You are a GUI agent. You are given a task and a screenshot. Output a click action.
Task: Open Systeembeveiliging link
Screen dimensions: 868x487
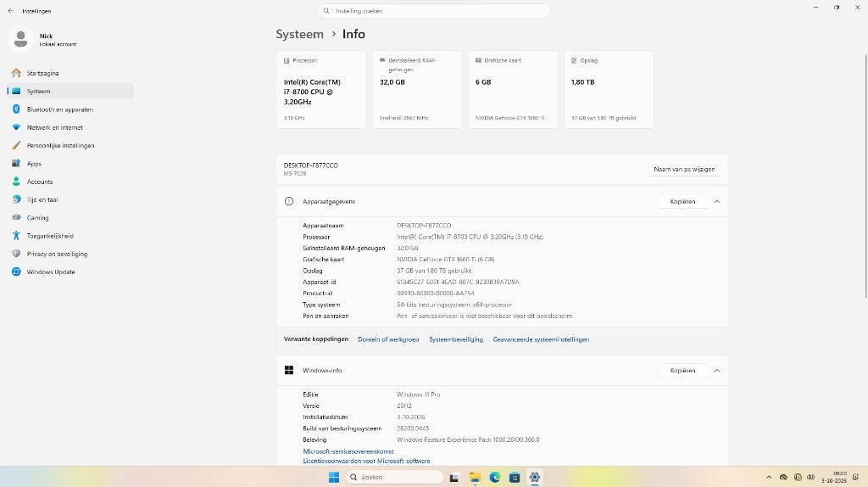(456, 339)
